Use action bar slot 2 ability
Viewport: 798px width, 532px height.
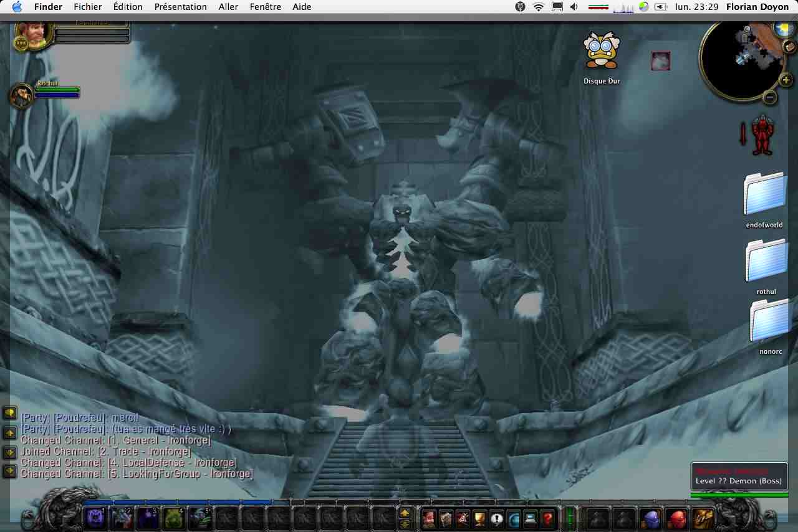click(x=122, y=518)
